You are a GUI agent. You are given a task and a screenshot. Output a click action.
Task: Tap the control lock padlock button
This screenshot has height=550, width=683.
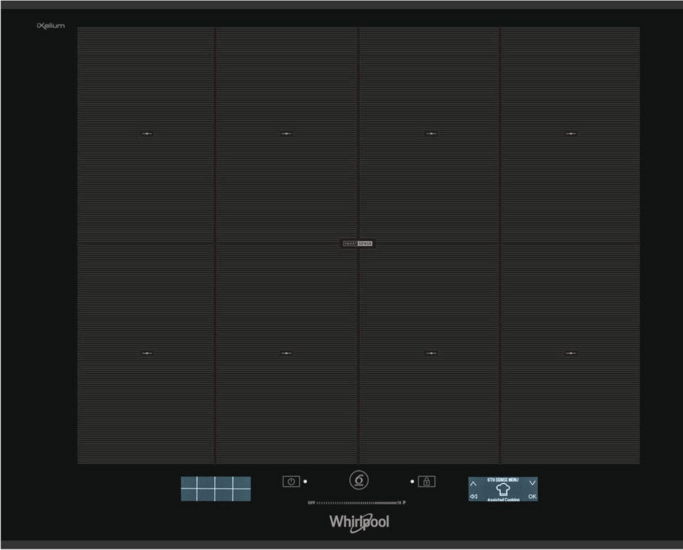427,481
